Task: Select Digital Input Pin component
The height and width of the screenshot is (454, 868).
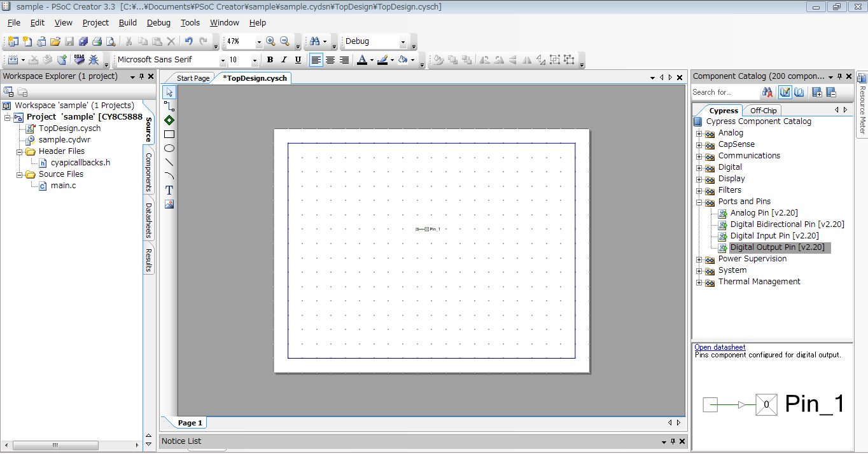Action: (774, 236)
